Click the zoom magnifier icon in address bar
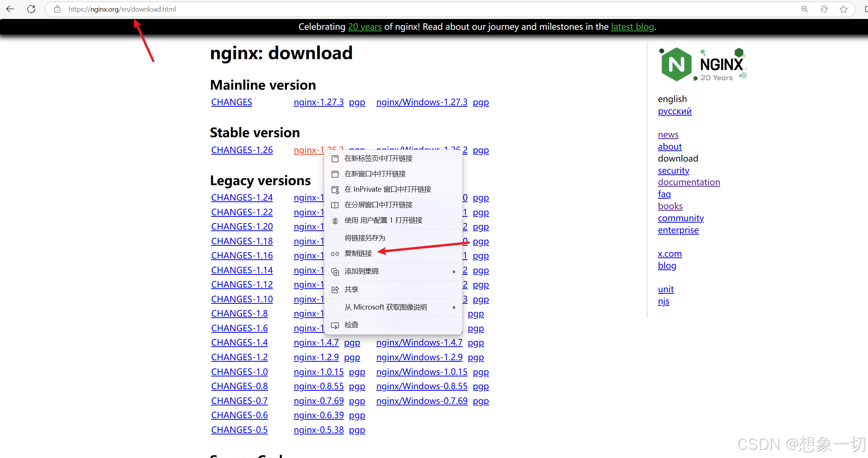 pos(805,9)
